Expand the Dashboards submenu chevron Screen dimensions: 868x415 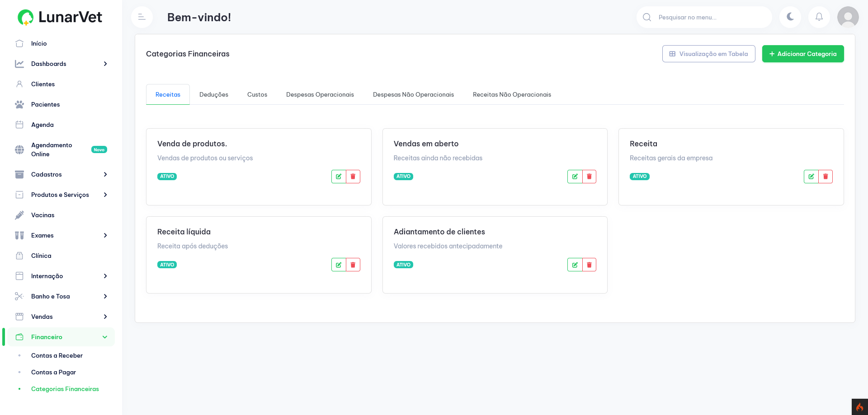(x=105, y=64)
